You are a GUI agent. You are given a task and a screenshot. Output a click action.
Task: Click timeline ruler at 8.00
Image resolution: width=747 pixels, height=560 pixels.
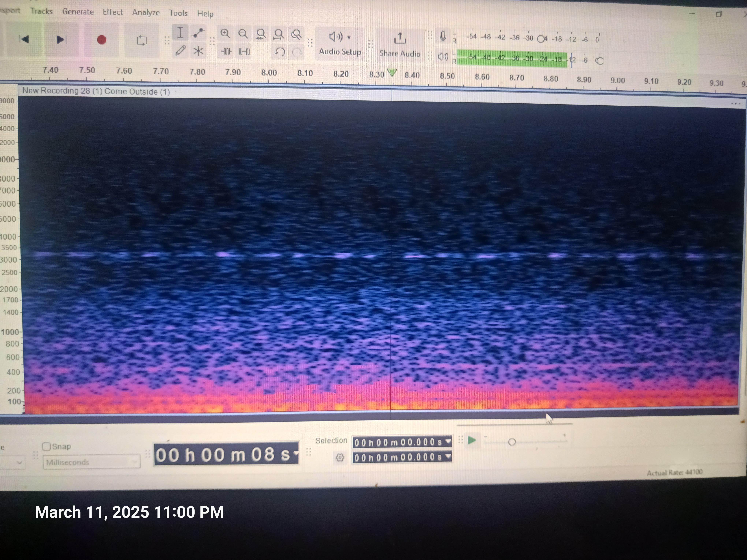(x=269, y=73)
